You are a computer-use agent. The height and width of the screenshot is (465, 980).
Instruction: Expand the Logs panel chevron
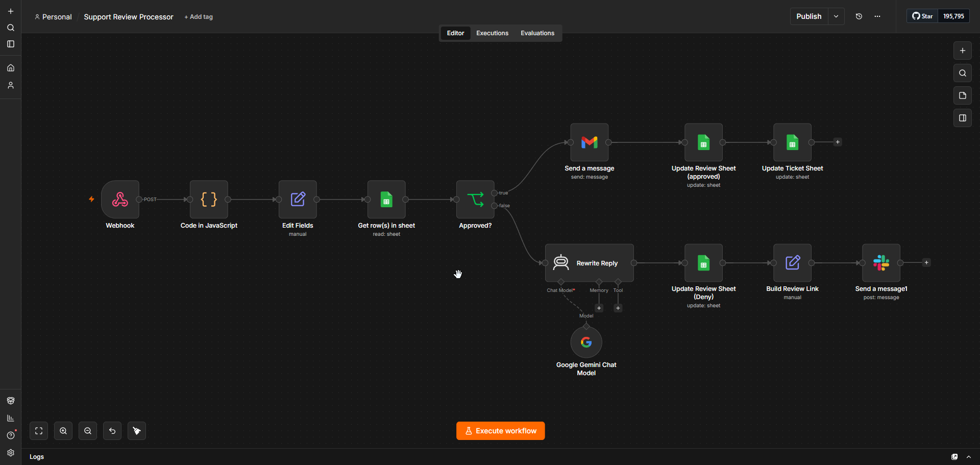point(969,457)
